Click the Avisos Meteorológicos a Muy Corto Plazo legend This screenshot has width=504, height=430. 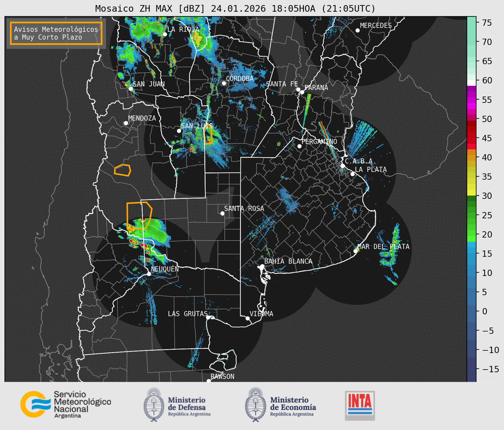[x=56, y=33]
